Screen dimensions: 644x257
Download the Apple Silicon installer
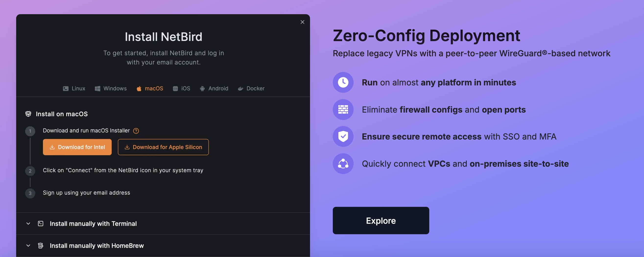point(163,147)
